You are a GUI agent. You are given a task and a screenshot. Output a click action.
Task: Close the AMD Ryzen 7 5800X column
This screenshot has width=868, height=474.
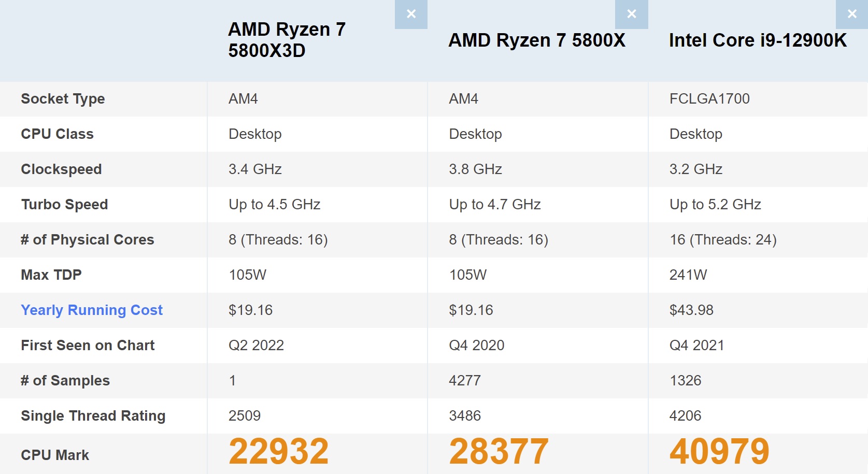(x=631, y=14)
